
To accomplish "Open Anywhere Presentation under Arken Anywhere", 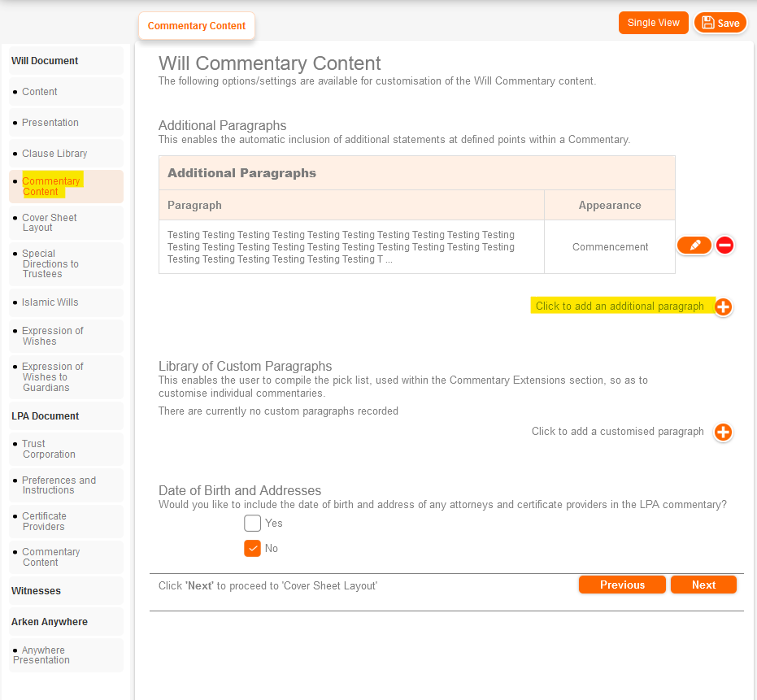I will click(x=43, y=655).
